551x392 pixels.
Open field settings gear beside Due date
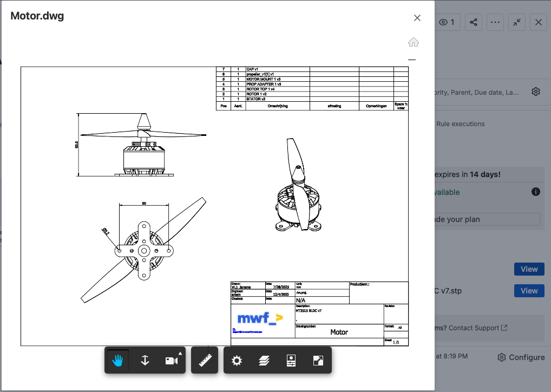[x=536, y=92]
